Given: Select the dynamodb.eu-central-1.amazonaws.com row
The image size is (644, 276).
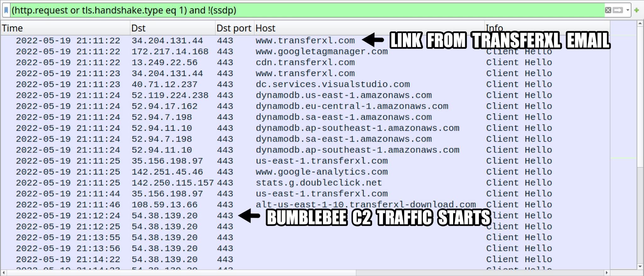Looking at the screenshot, I should point(305,106).
